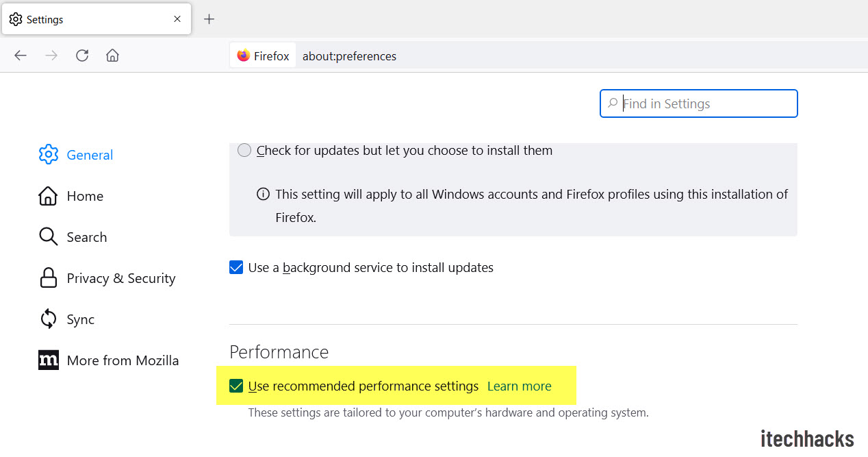Disable 'Use recommended performance settings' checkbox

[236, 386]
